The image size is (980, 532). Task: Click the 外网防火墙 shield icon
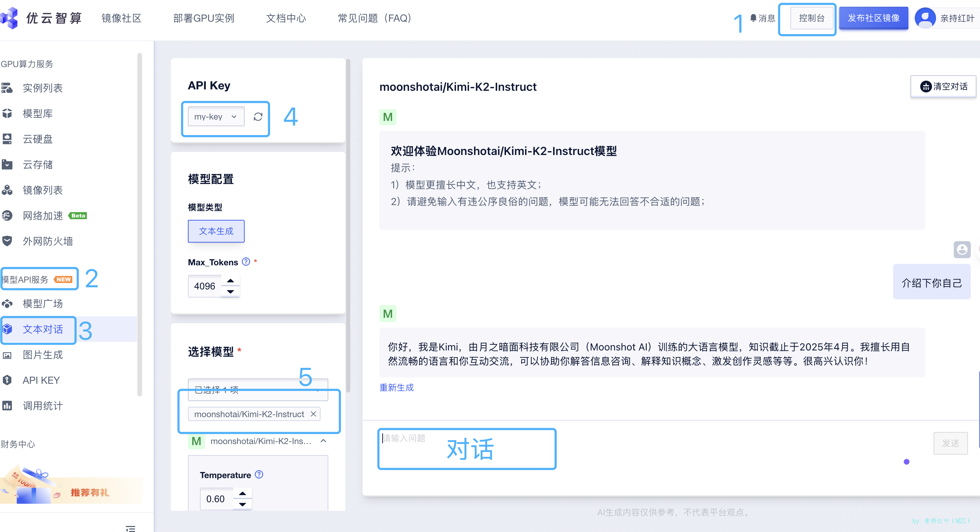click(7, 241)
